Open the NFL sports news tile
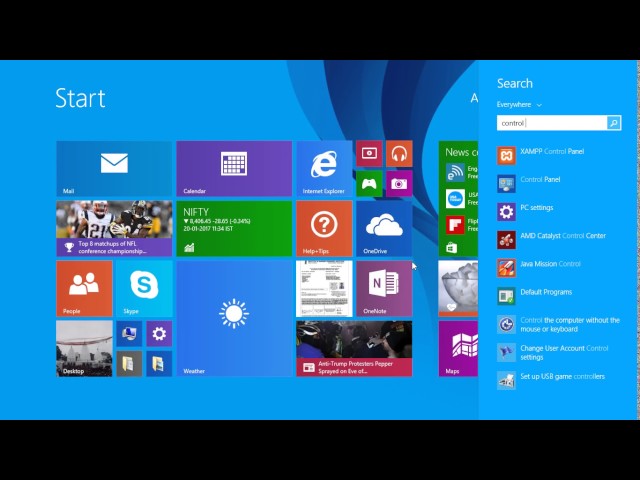This screenshot has height=480, width=640. pos(114,229)
